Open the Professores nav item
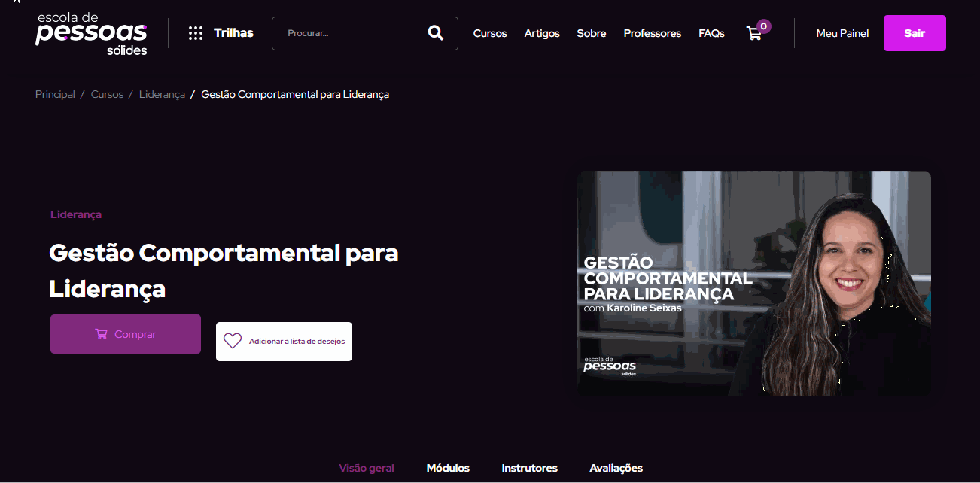980x483 pixels. 653,33
